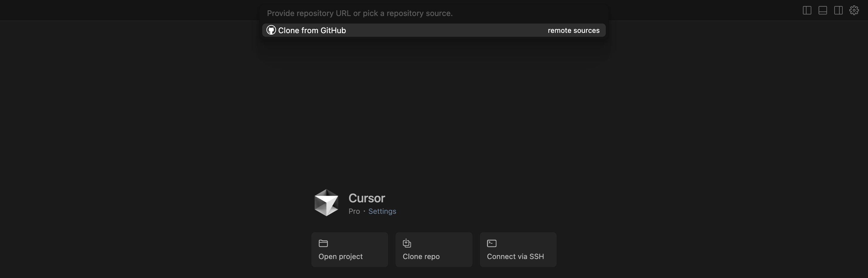868x278 pixels.
Task: Select Clone from GitHub option
Action: [x=312, y=30]
